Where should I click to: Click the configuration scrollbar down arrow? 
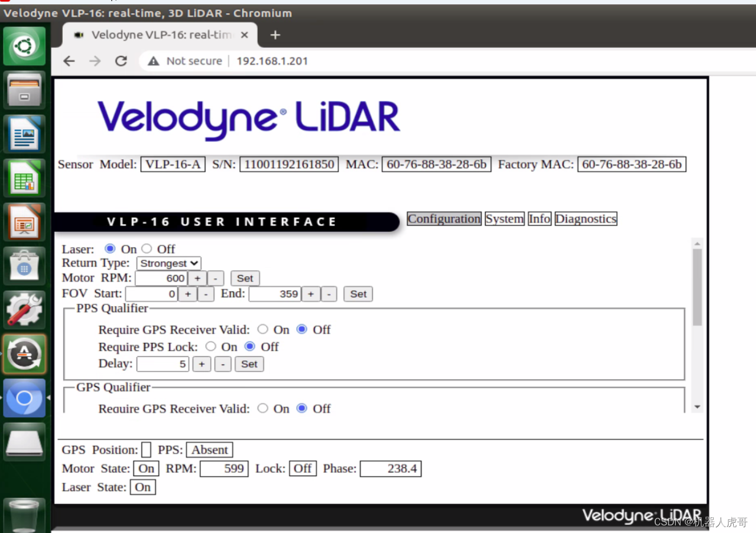pyautogui.click(x=697, y=407)
